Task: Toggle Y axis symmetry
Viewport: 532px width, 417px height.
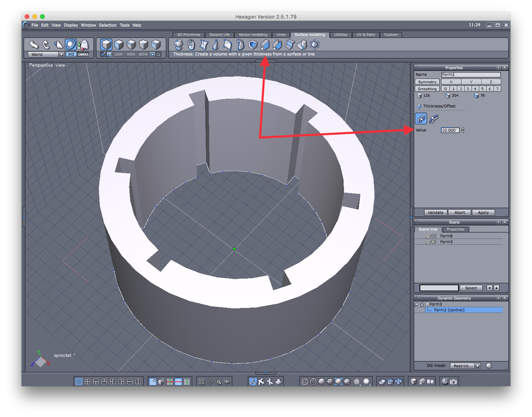Action: (471, 82)
